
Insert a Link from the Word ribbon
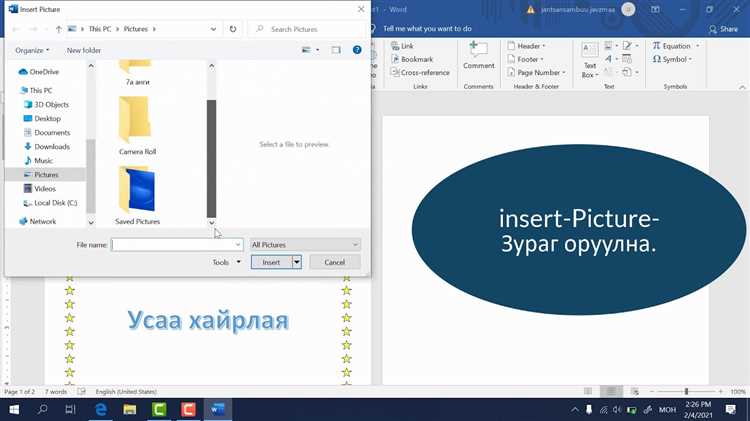403,46
